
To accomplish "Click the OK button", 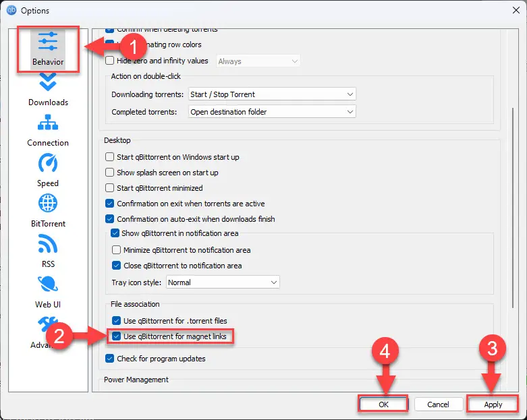I will [383, 404].
